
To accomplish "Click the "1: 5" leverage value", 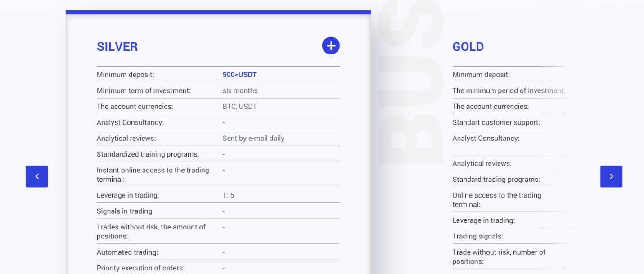I will pos(228,195).
